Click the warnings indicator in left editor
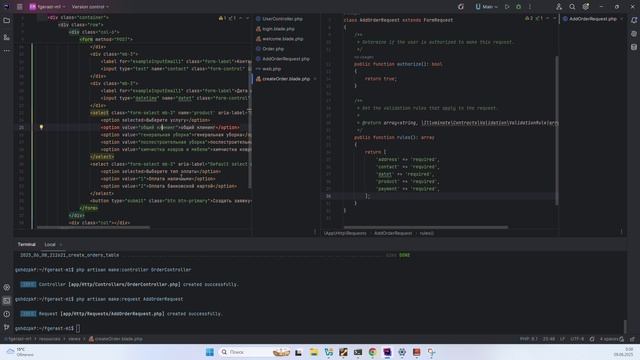The image size is (640, 360). pyautogui.click(x=226, y=18)
